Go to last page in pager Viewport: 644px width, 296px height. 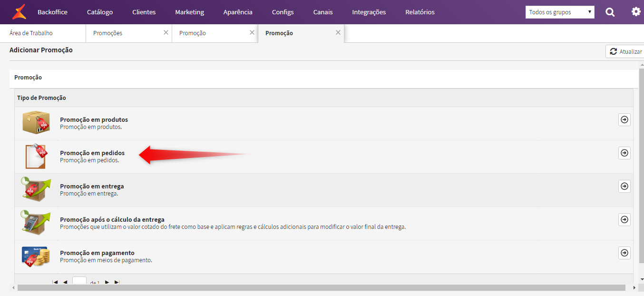117,282
